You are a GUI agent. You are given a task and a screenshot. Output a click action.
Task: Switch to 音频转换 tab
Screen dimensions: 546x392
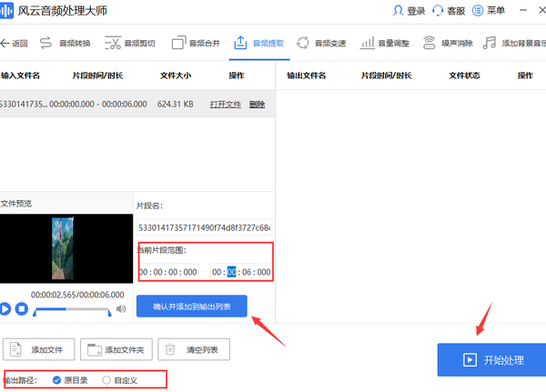pos(65,43)
